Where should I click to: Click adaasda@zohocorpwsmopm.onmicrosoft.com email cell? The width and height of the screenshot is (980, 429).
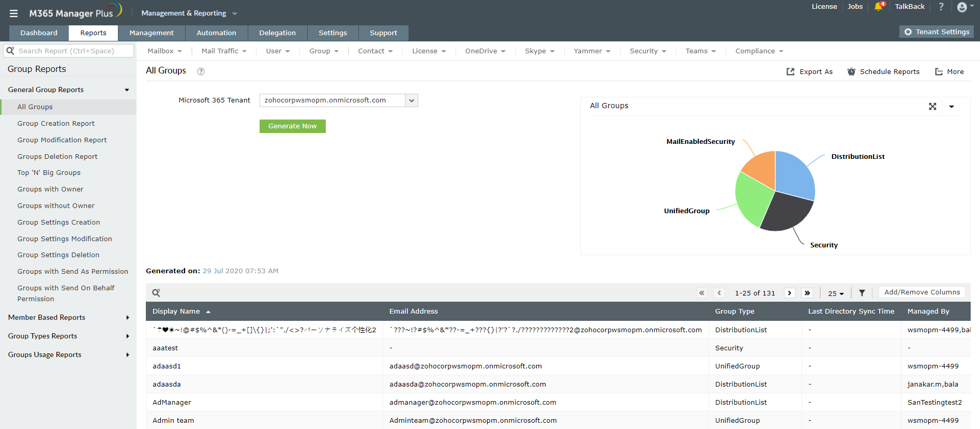click(468, 384)
